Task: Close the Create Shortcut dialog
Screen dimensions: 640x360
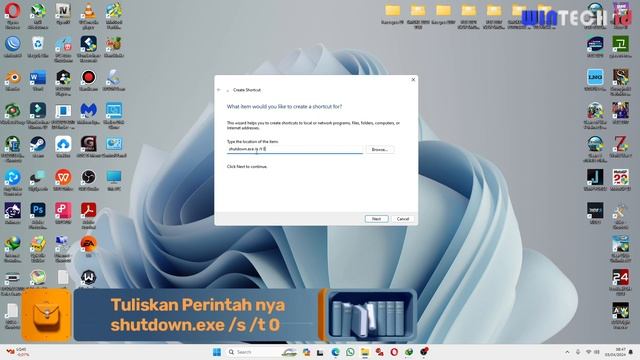Action: click(x=413, y=80)
